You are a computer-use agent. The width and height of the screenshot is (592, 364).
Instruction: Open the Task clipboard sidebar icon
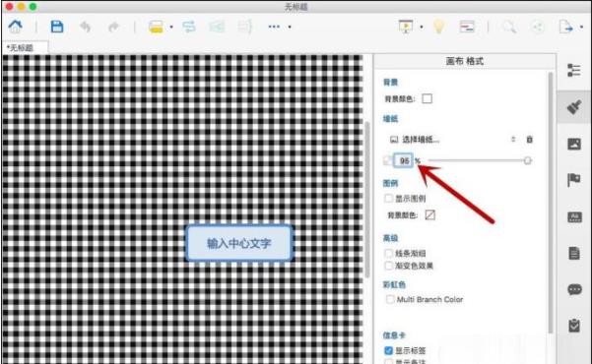[574, 326]
